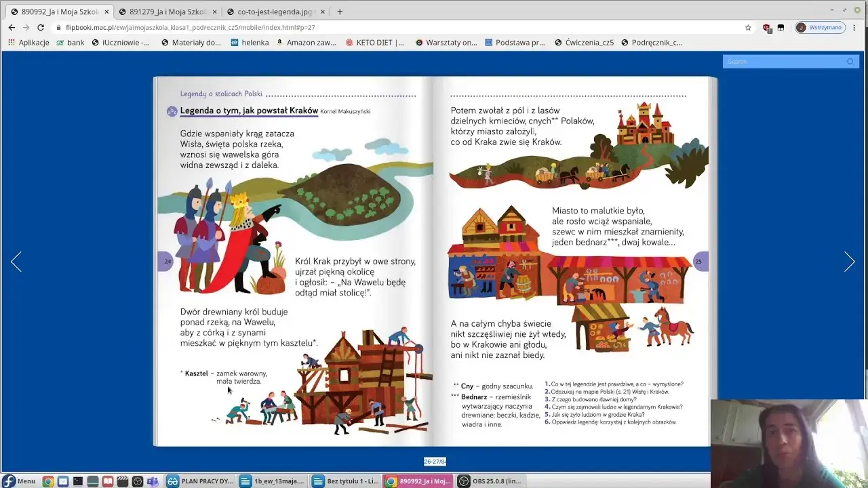This screenshot has width=868, height=488.
Task: Open the Fedora Menu in the taskbar
Action: coord(19,481)
